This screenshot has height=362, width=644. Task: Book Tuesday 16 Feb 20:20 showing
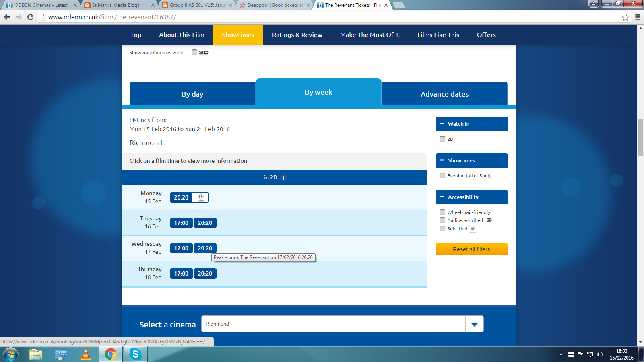[205, 223]
